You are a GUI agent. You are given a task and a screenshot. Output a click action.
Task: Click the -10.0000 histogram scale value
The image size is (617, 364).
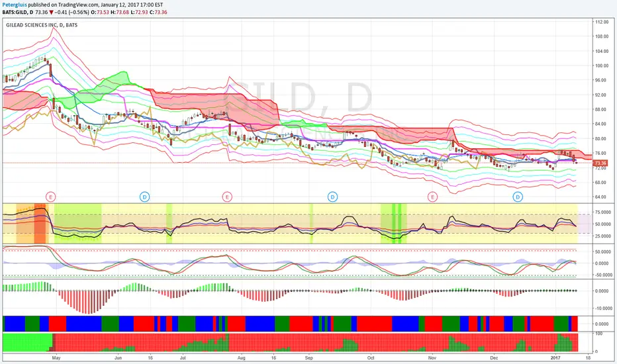pyautogui.click(x=602, y=308)
